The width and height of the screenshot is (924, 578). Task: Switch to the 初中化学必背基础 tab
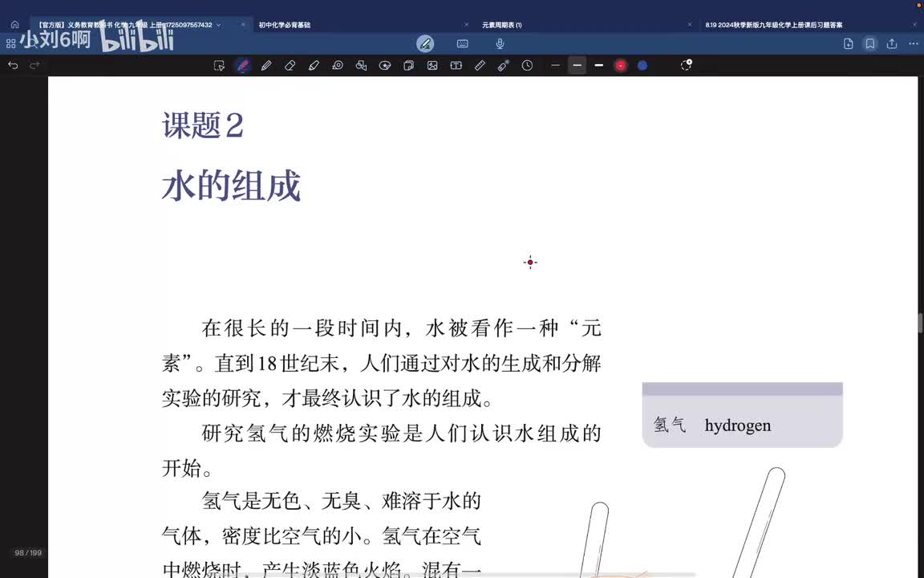[285, 25]
